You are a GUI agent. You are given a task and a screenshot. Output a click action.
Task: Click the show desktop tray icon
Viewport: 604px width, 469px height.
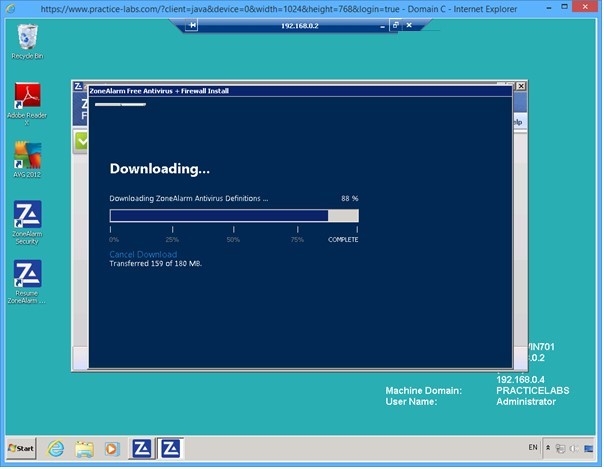pyautogui.click(x=588, y=448)
